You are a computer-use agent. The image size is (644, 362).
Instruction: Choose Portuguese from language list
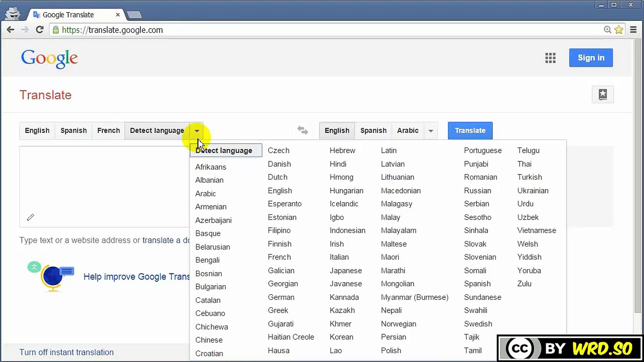(482, 150)
